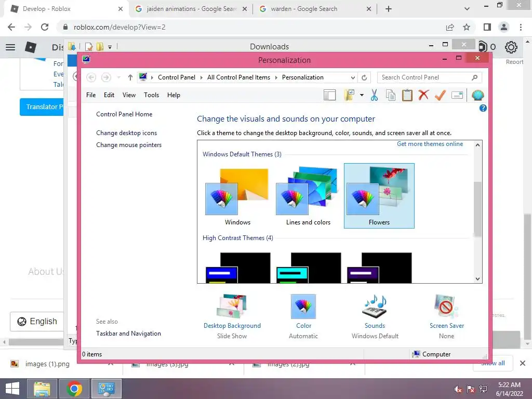Viewport: 532px width, 399px height.
Task: Click the muted volume tray icon
Action: tap(458, 389)
